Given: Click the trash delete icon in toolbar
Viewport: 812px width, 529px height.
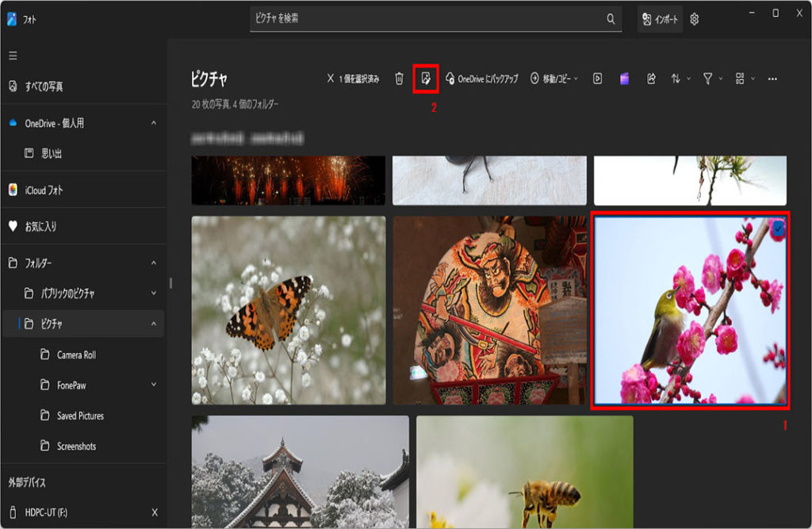Looking at the screenshot, I should (400, 79).
